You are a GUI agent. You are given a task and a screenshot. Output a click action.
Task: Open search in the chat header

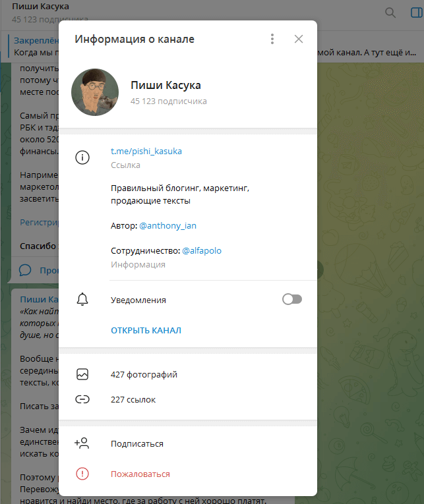click(390, 13)
